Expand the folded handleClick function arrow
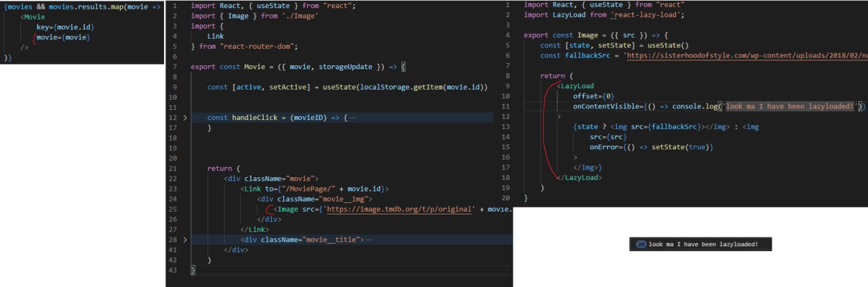 tap(184, 117)
